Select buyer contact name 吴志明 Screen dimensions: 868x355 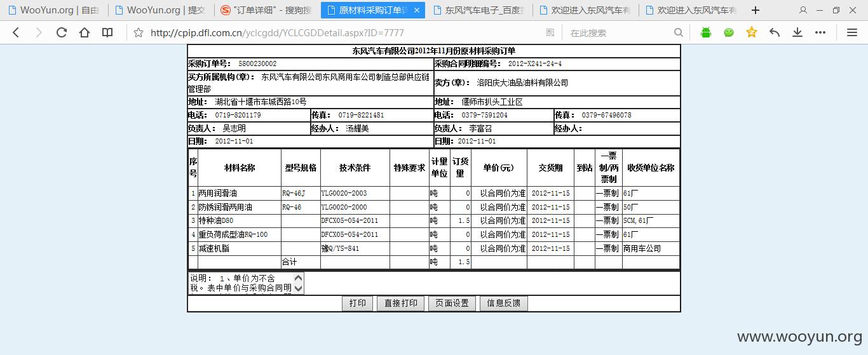tap(234, 128)
